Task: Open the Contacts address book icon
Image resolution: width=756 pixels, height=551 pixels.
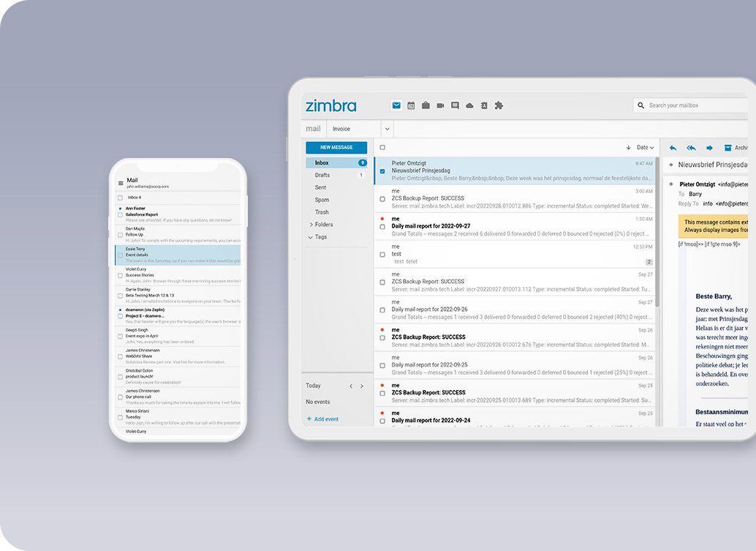Action: pyautogui.click(x=484, y=105)
